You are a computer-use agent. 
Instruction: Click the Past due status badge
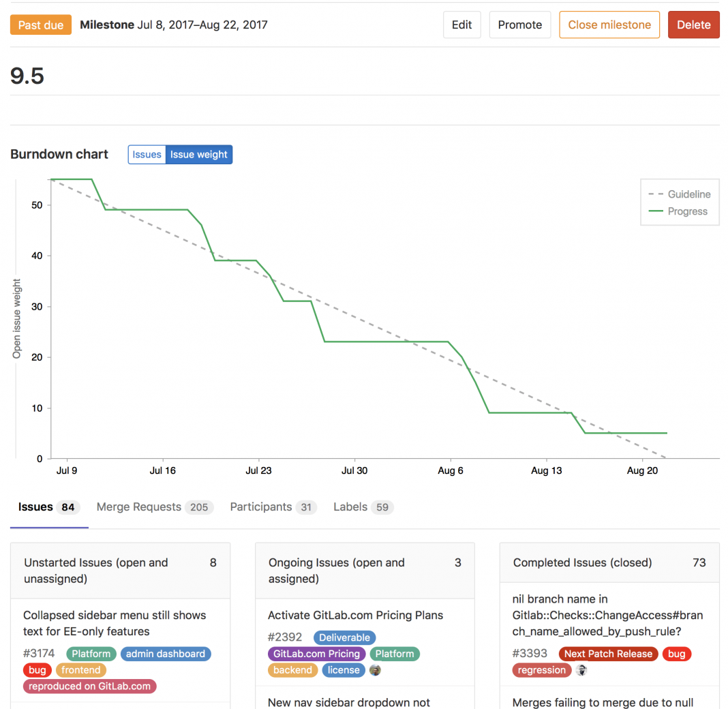pos(40,24)
